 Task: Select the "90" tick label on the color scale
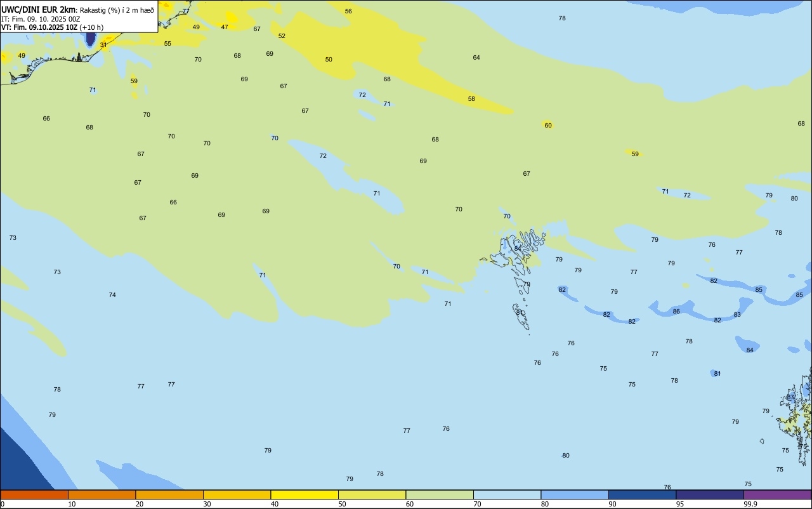click(x=612, y=504)
